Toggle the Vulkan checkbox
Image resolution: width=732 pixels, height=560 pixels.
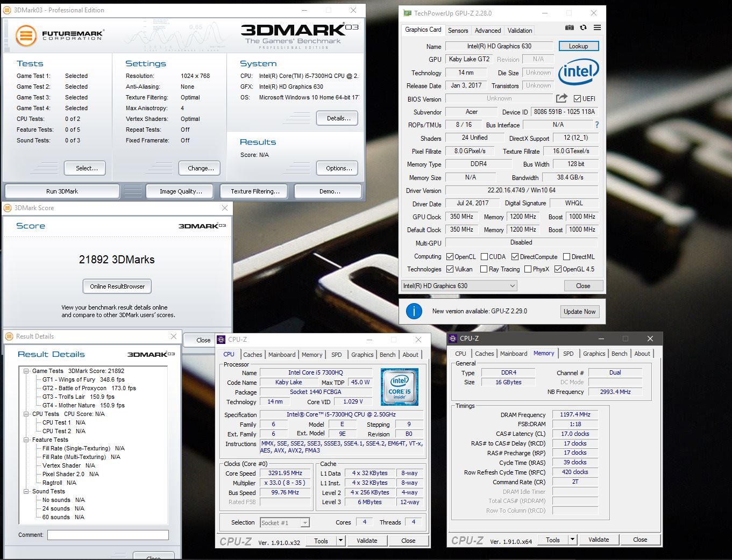pyautogui.click(x=450, y=269)
